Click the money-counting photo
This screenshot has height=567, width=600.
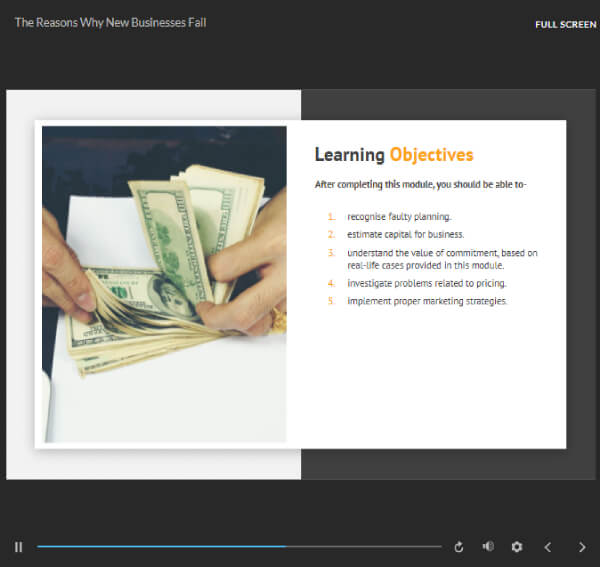(x=164, y=284)
